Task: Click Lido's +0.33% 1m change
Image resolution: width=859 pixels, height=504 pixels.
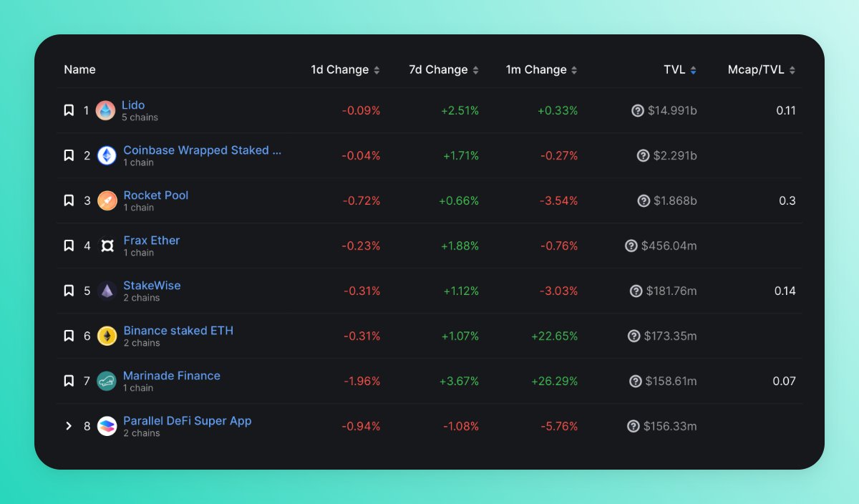Action: pyautogui.click(x=558, y=110)
